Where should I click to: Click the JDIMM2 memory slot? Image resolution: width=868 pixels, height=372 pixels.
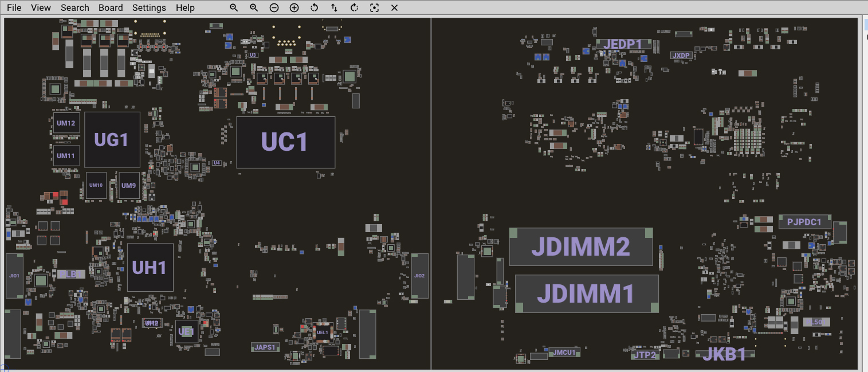click(x=580, y=246)
